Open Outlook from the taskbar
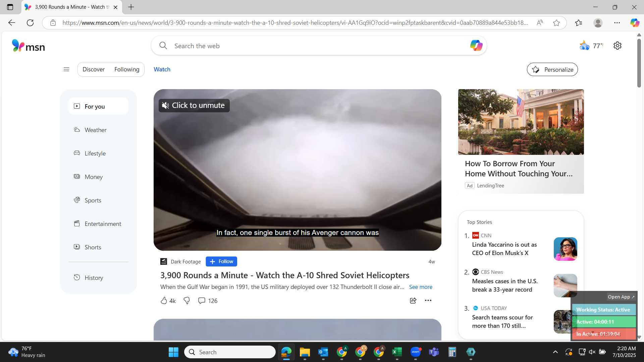Image resolution: width=644 pixels, height=362 pixels. (323, 352)
